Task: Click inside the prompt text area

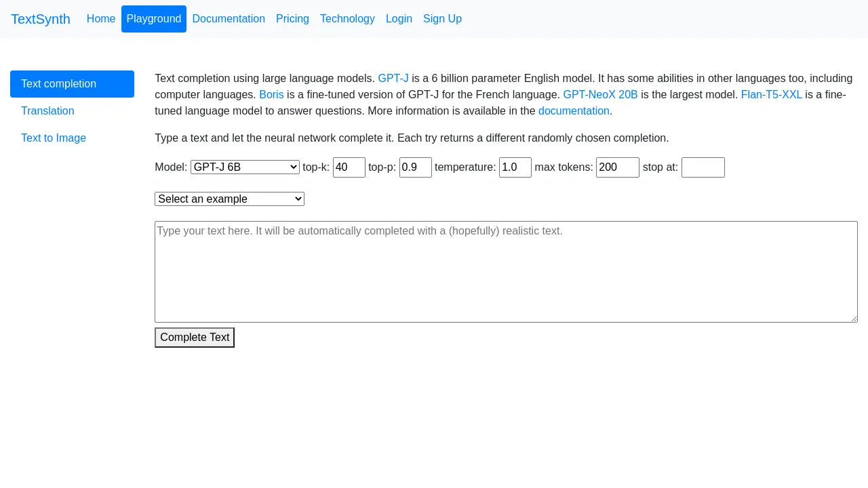Action: click(x=506, y=272)
